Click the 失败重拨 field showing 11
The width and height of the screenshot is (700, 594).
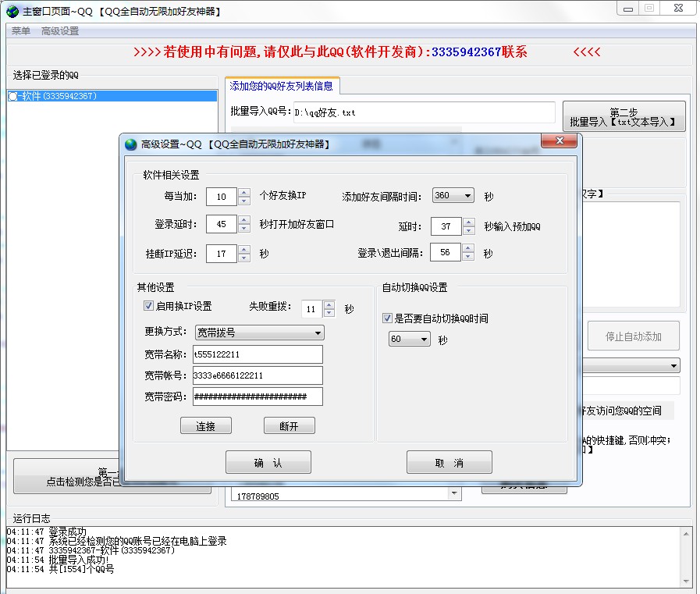(x=312, y=308)
